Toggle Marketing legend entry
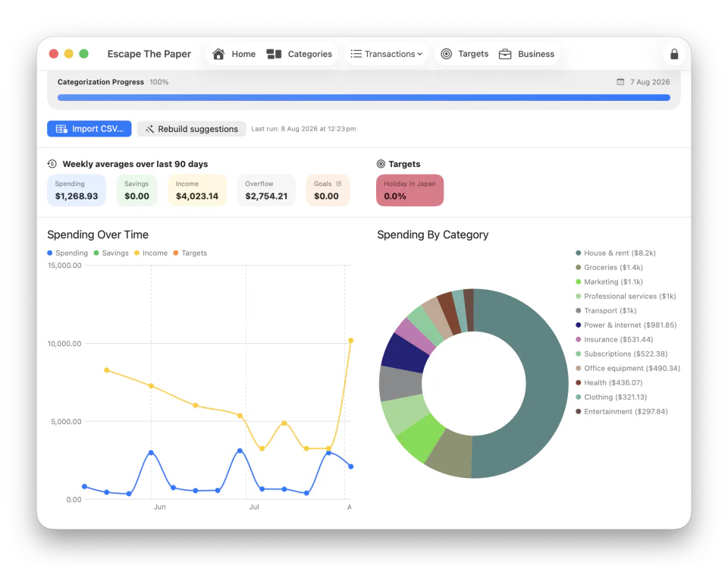 [609, 281]
